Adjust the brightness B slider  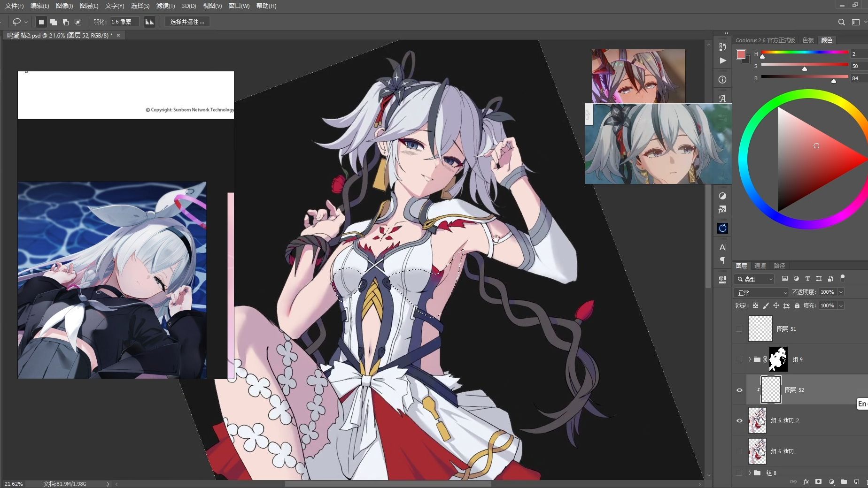(x=804, y=77)
